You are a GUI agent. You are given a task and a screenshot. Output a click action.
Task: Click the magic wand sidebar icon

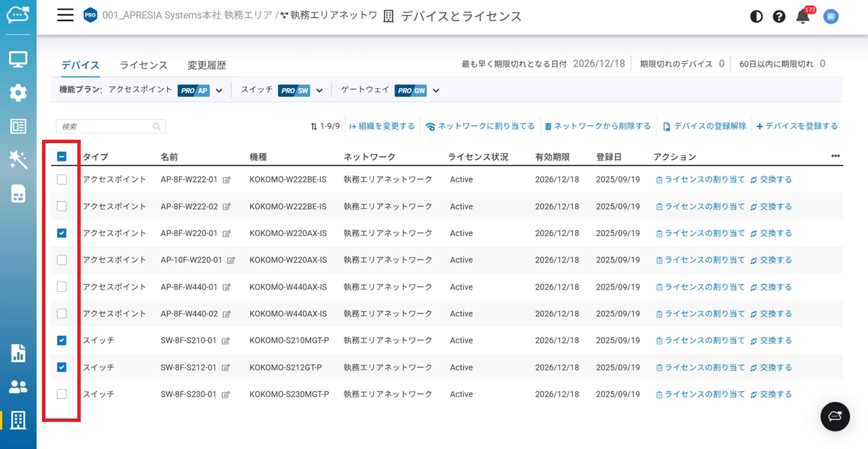pyautogui.click(x=18, y=160)
